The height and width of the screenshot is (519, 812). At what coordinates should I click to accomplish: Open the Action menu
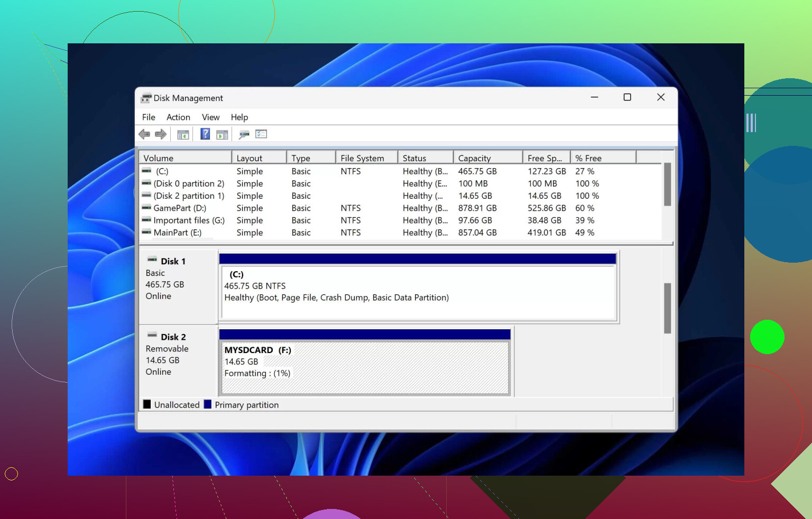tap(178, 117)
